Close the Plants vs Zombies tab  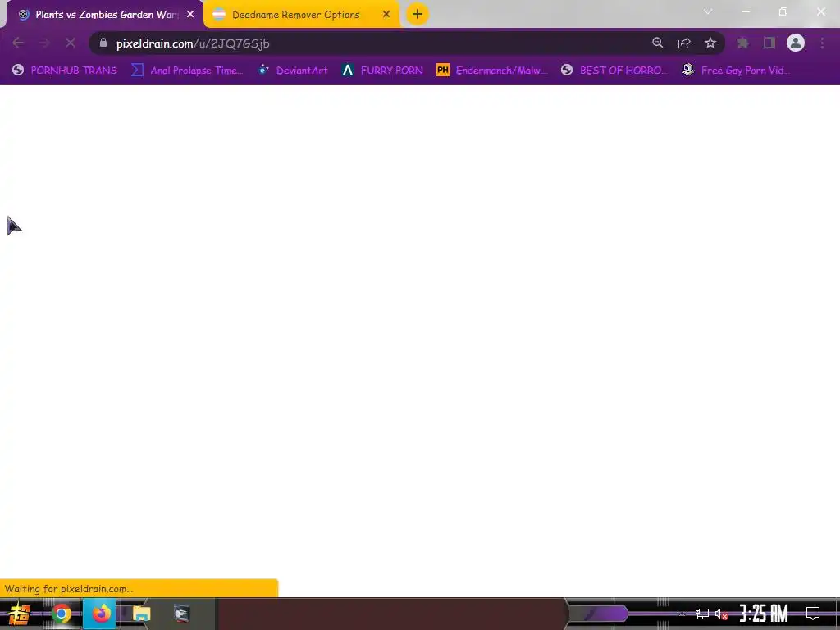pyautogui.click(x=190, y=15)
